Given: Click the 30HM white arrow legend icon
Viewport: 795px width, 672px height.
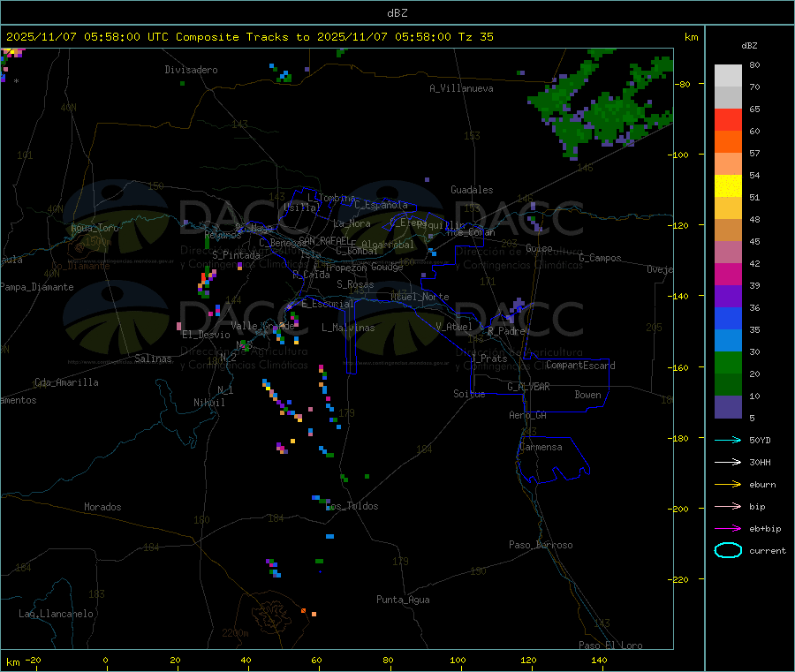Looking at the screenshot, I should click(x=728, y=462).
